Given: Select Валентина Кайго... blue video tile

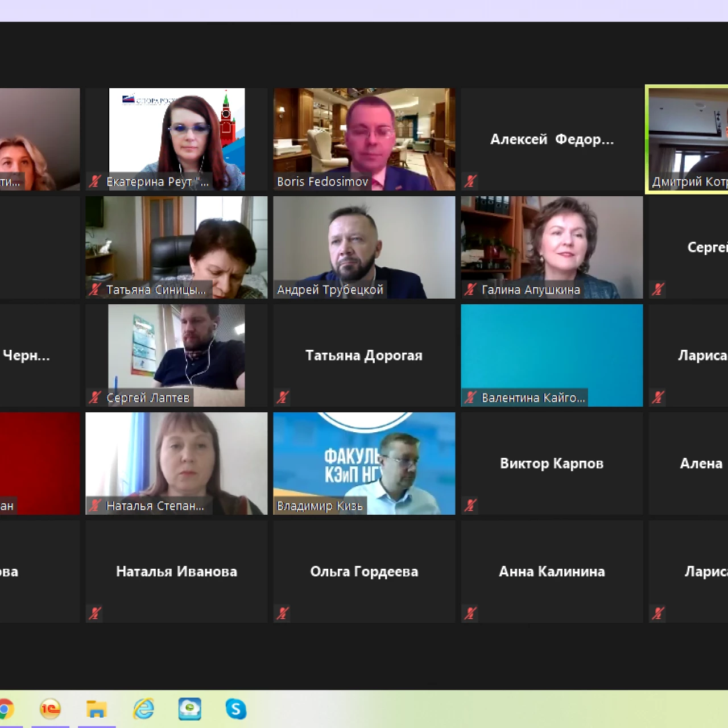Looking at the screenshot, I should pyautogui.click(x=552, y=355).
